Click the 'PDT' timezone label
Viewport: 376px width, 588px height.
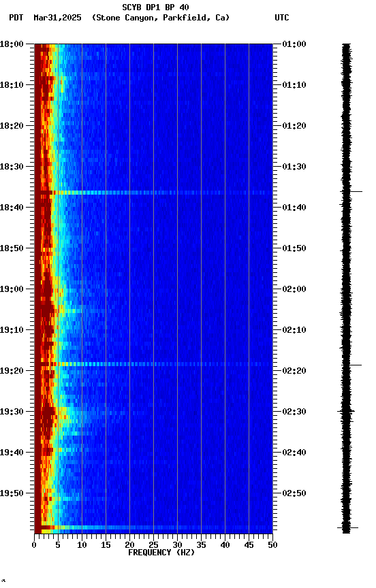(16, 18)
